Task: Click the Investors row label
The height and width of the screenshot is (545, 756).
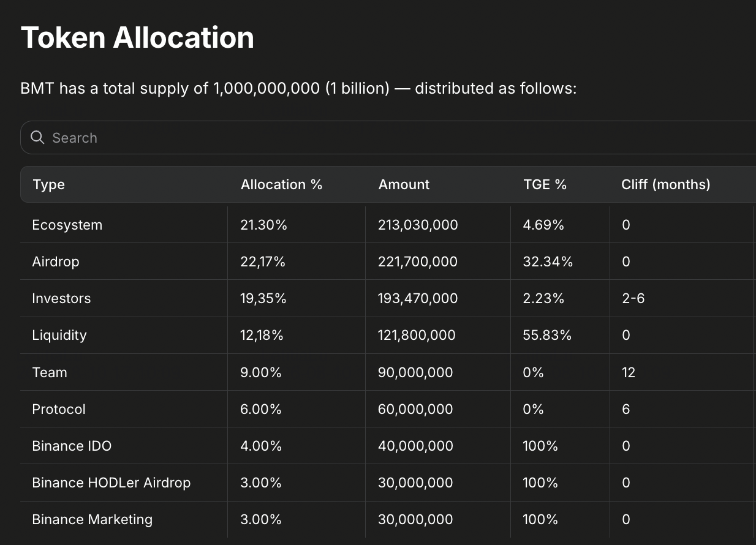Action: pos(61,298)
